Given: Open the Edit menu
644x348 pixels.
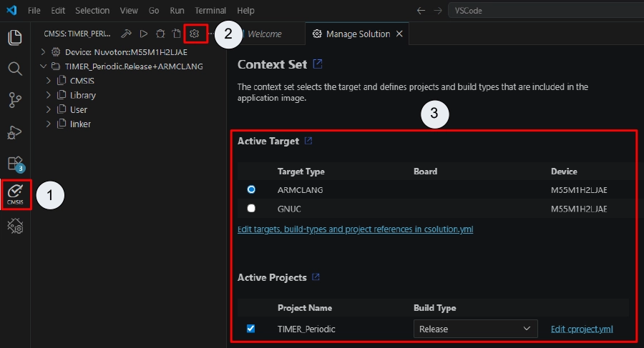Looking at the screenshot, I should click(x=58, y=11).
